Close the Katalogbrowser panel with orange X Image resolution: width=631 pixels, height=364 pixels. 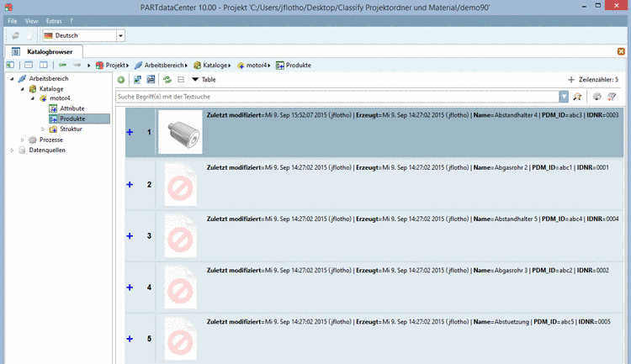pos(621,51)
